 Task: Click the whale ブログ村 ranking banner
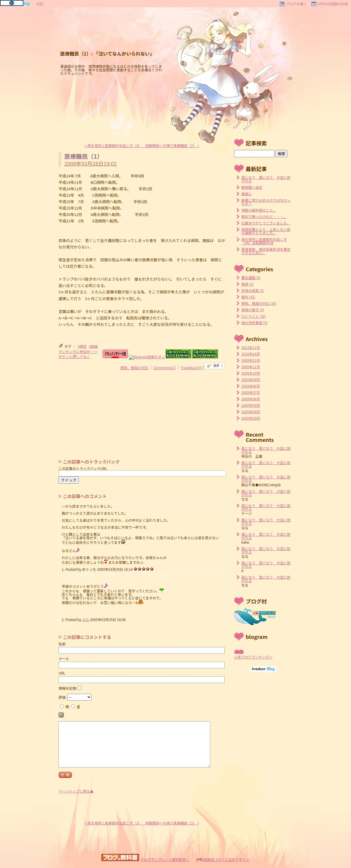[x=254, y=616]
